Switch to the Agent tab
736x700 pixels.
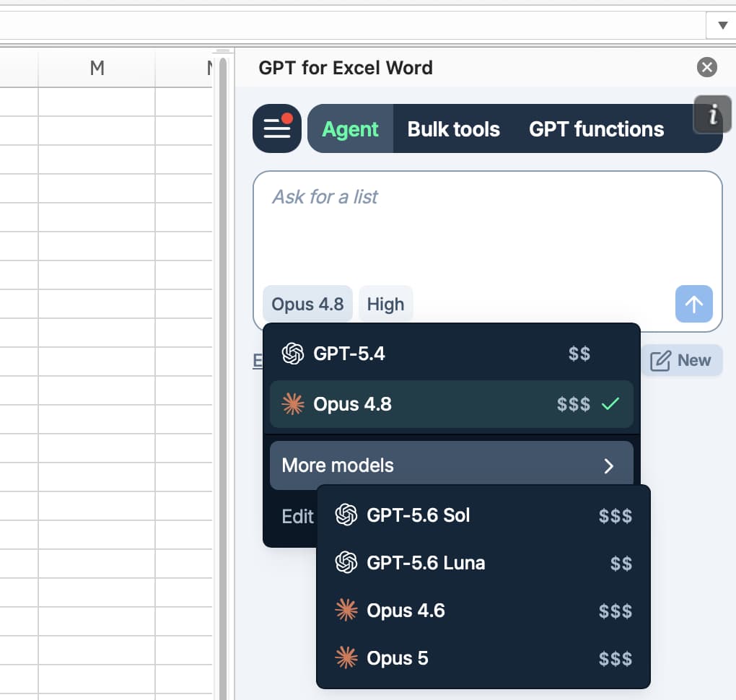point(350,128)
